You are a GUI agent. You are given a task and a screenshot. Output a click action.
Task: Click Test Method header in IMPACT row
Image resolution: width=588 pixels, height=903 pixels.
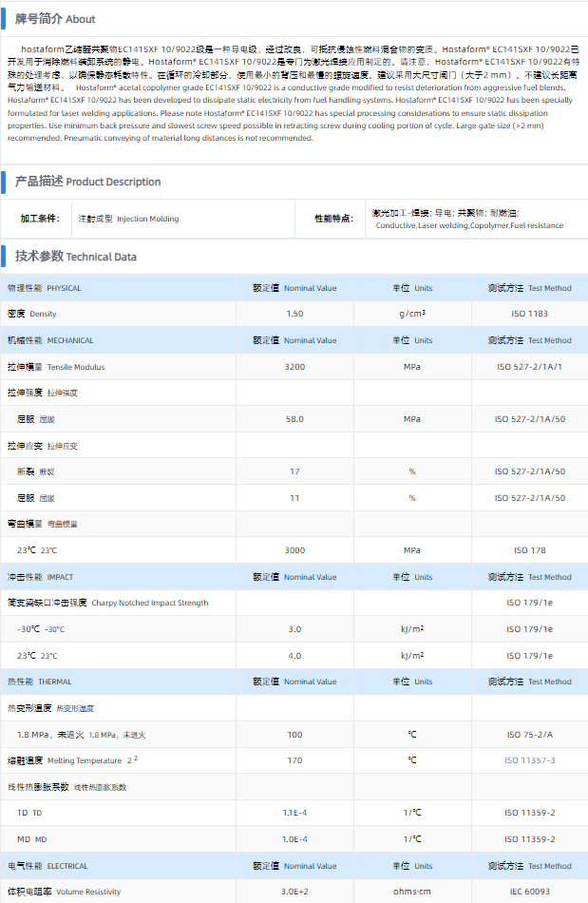(529, 577)
